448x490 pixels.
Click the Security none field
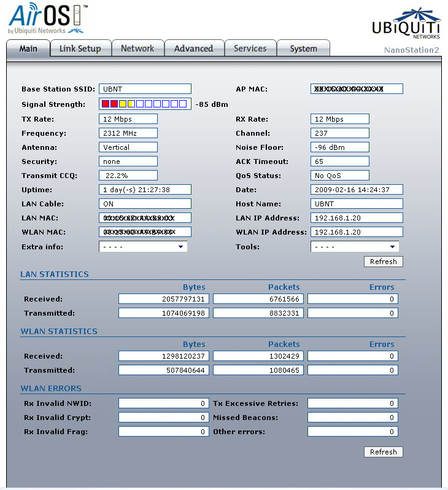point(128,161)
